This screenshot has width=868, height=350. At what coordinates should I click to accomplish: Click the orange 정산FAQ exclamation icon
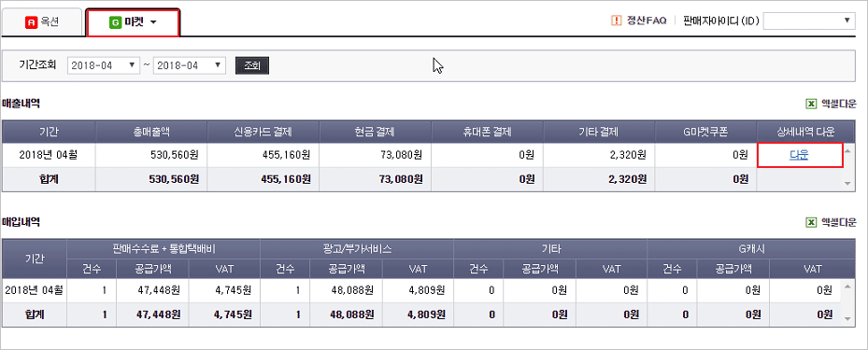pyautogui.click(x=616, y=21)
